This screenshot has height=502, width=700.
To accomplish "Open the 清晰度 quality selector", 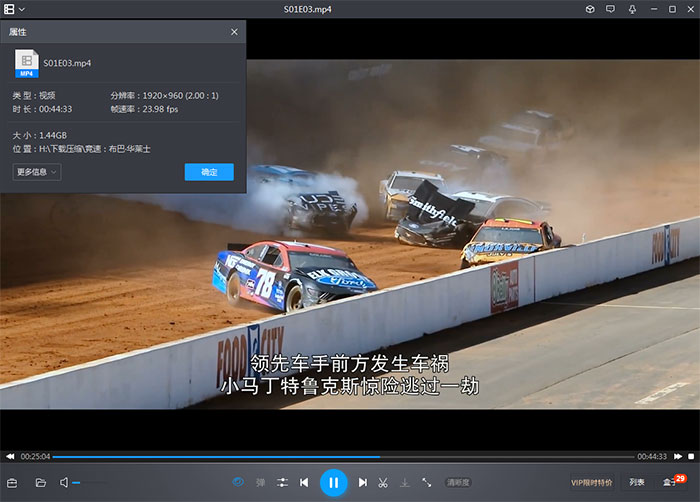I will [x=458, y=482].
